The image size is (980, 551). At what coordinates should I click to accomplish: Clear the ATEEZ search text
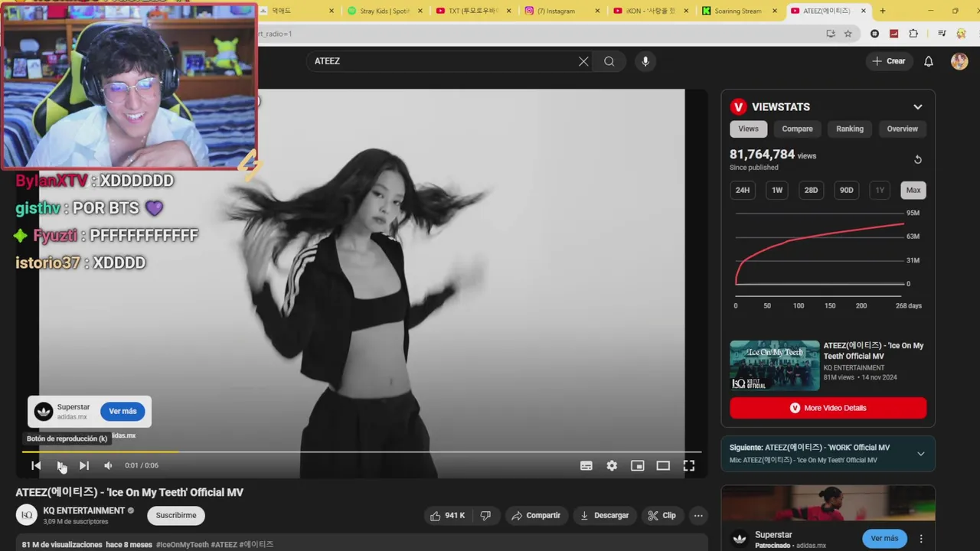583,61
